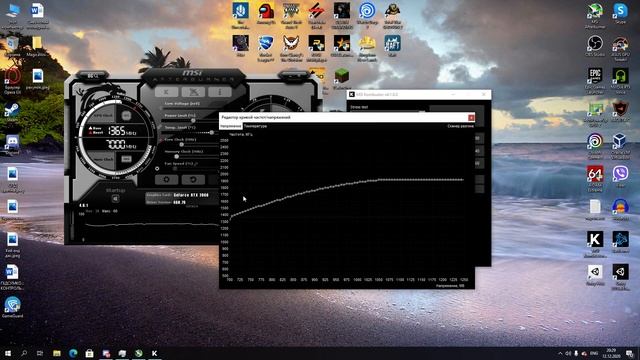Click Afterburner's middle top button beside K
Viewport: 640px width, 360px height.
193,92
